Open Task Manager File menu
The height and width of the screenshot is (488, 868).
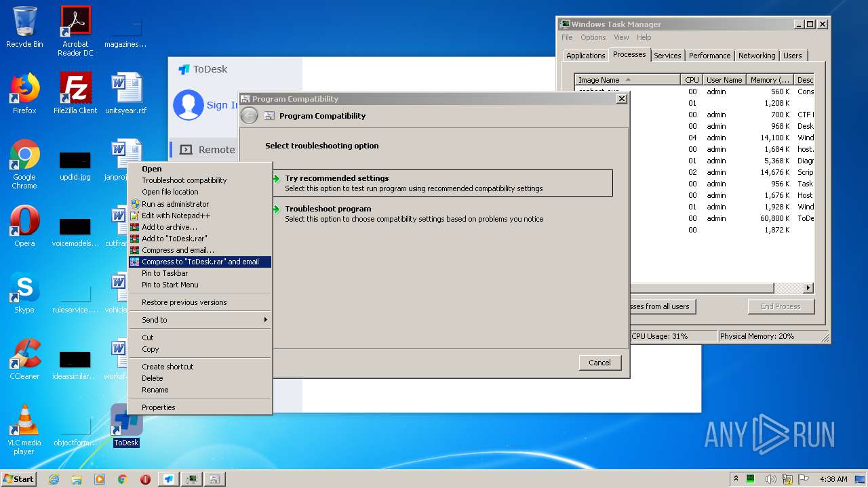(567, 37)
